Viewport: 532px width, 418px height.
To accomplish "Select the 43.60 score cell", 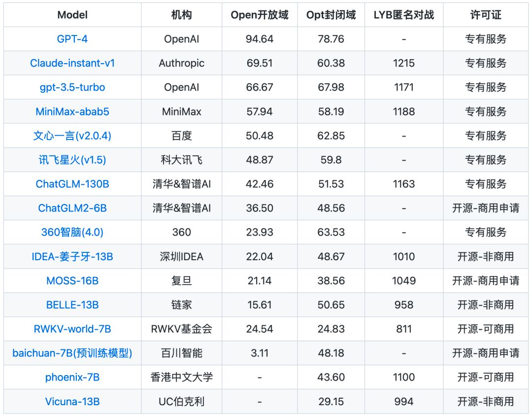I will (x=331, y=377).
